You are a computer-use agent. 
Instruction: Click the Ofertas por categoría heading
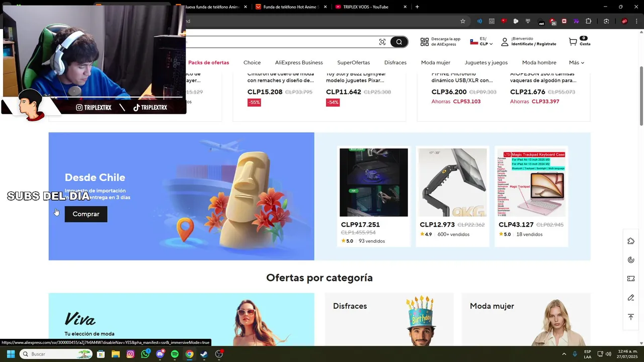pos(319,278)
